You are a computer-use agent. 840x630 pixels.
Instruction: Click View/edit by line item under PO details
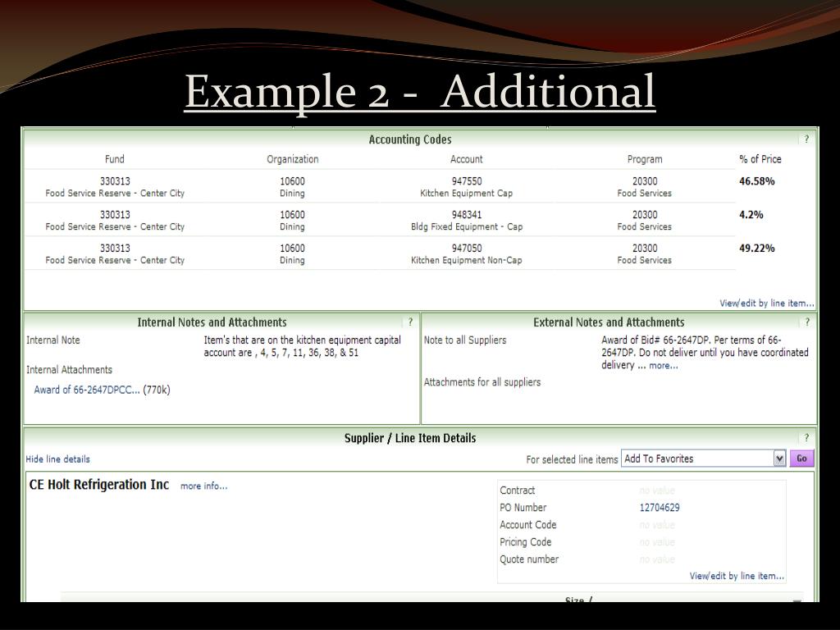pos(737,576)
